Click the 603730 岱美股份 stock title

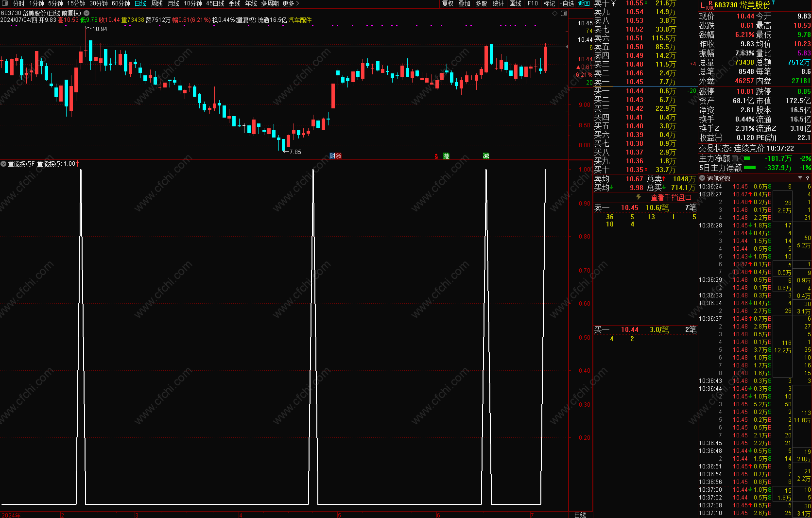coord(742,5)
